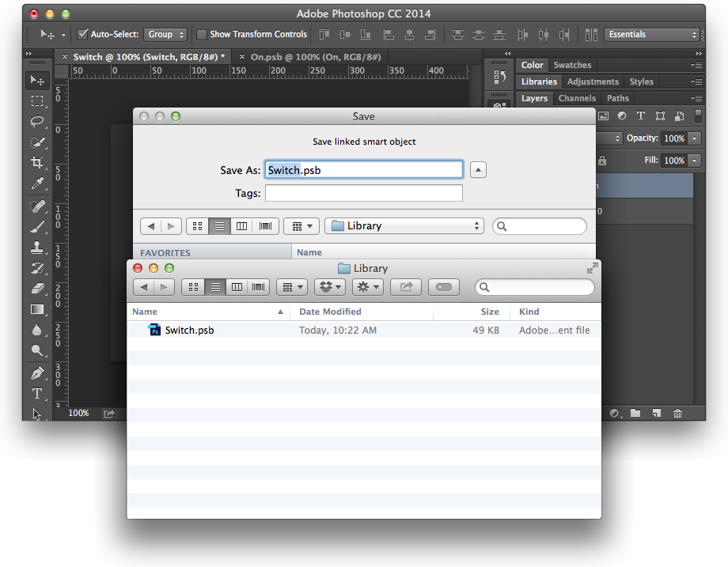Switch to the Paths tab

(617, 98)
